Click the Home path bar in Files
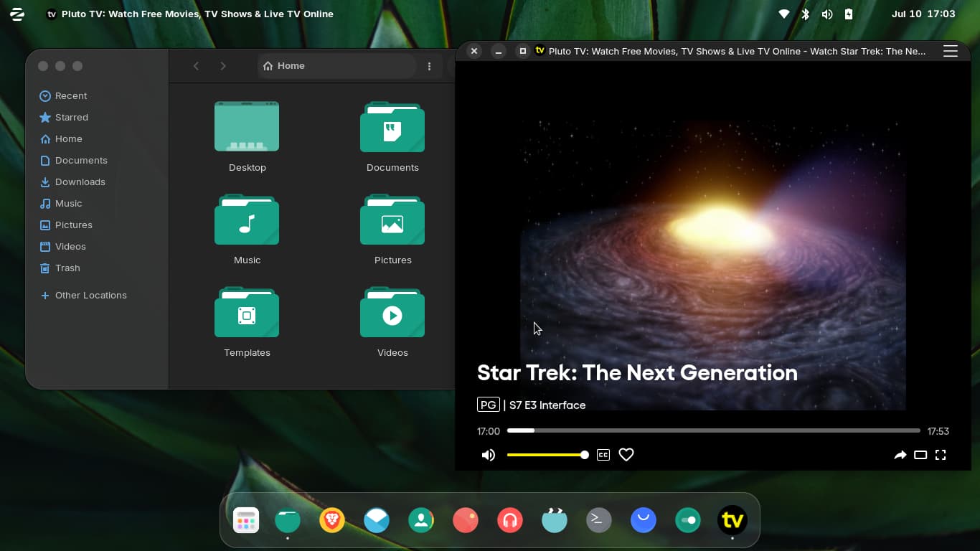This screenshot has width=980, height=551. (337, 66)
